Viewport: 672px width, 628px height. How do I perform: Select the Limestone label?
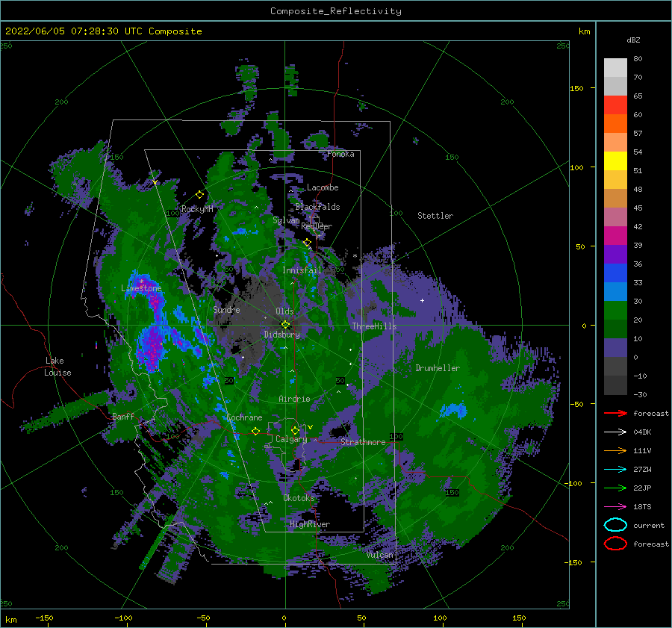141,288
